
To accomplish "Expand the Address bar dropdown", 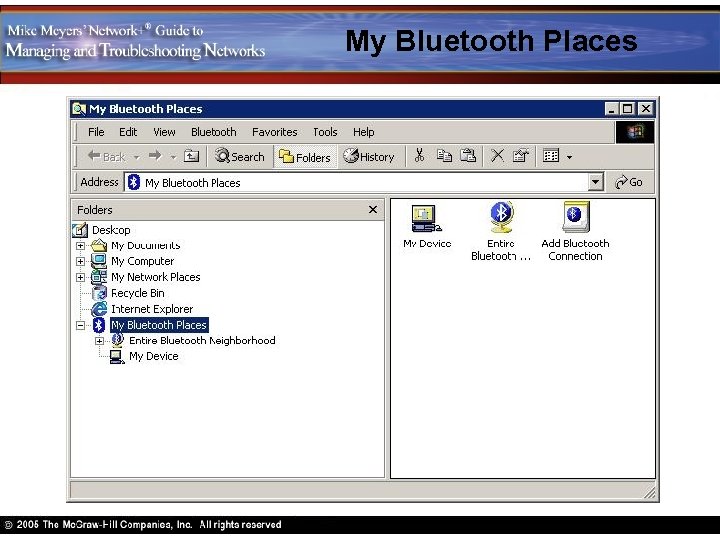I will pos(595,182).
